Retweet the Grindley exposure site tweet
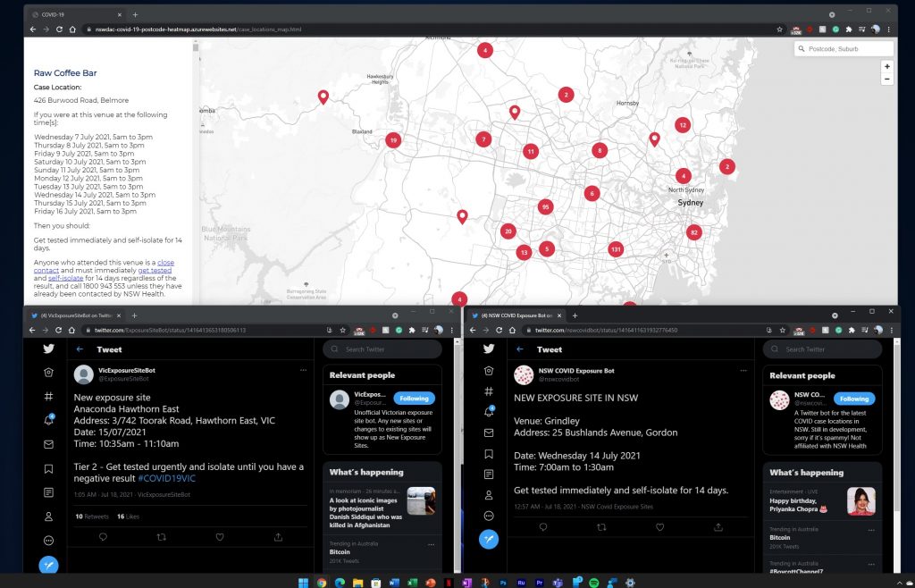 coord(601,527)
